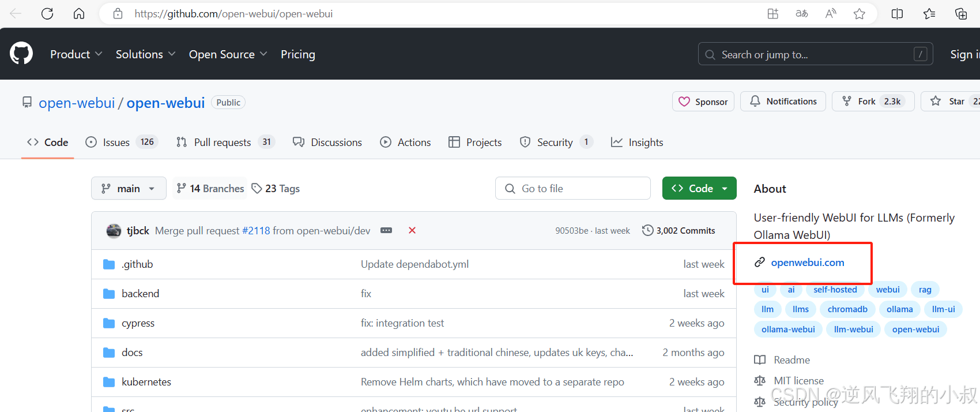This screenshot has height=412, width=980.
Task: Open the Pricing page
Action: pyautogui.click(x=298, y=54)
